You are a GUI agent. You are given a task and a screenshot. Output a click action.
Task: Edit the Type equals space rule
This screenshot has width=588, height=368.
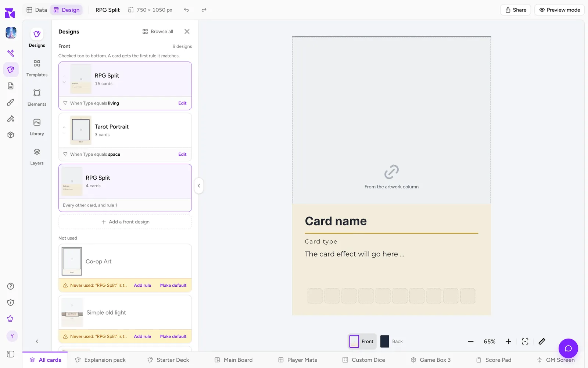pyautogui.click(x=182, y=155)
